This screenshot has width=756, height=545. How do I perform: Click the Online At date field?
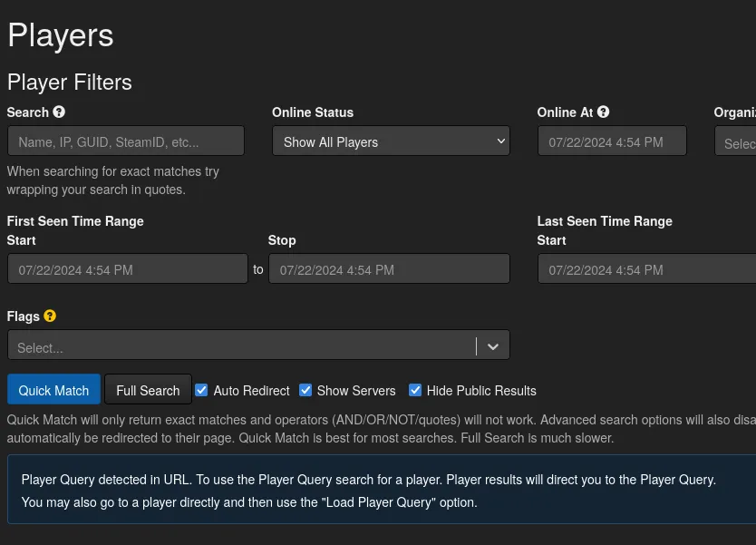[x=612, y=141]
